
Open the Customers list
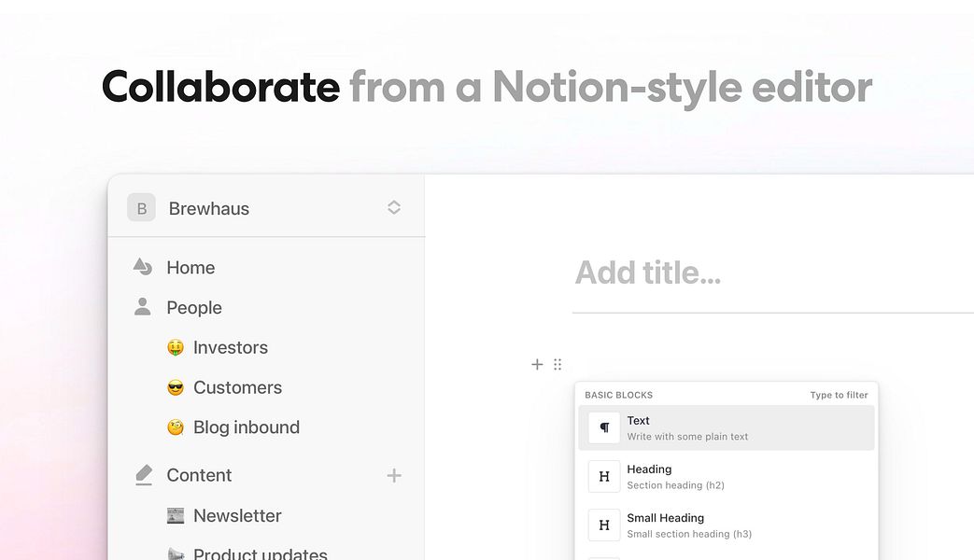pos(238,387)
